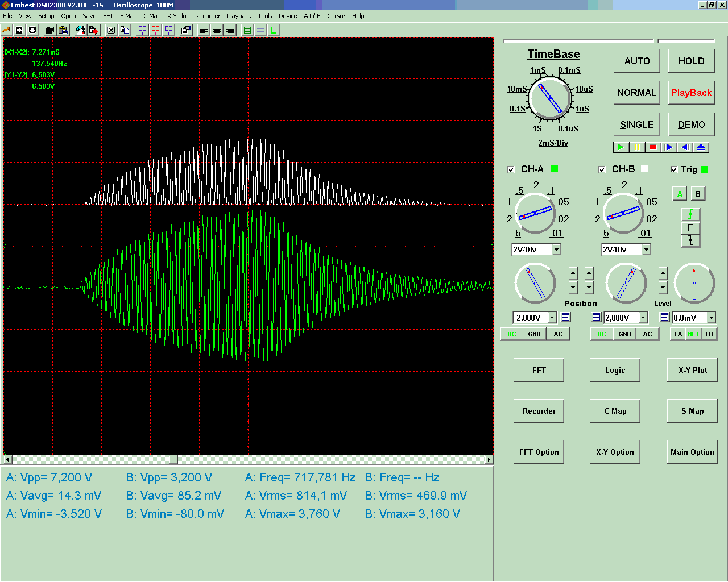
Task: Toggle the CH-B checkbox
Action: point(602,169)
